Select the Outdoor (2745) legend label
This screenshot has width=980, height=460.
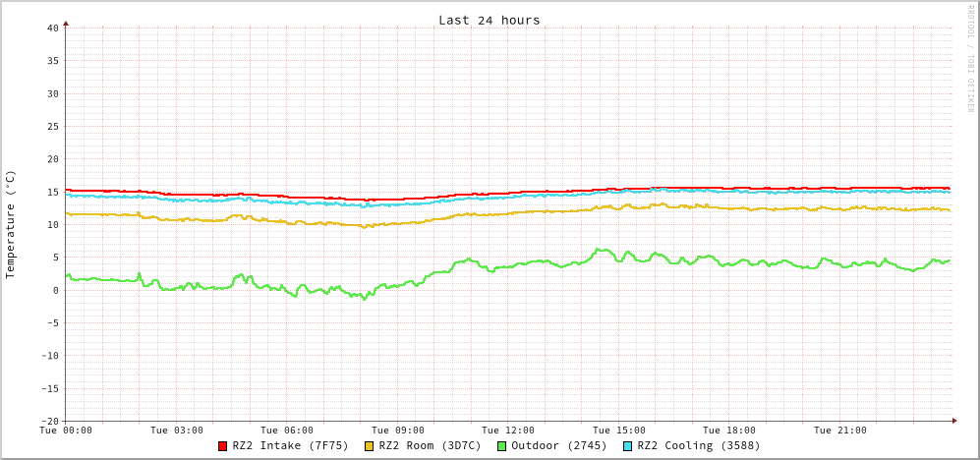tap(558, 446)
